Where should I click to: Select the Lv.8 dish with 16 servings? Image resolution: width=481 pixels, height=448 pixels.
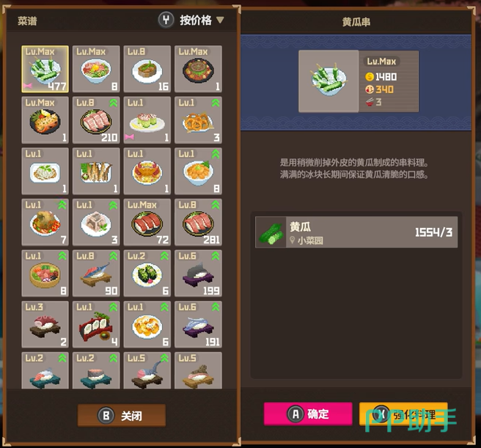147,69
